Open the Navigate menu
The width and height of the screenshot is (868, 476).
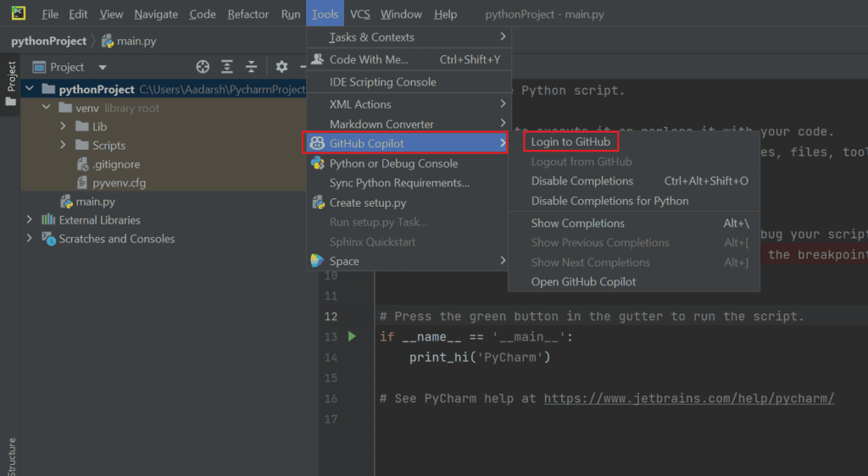(156, 14)
